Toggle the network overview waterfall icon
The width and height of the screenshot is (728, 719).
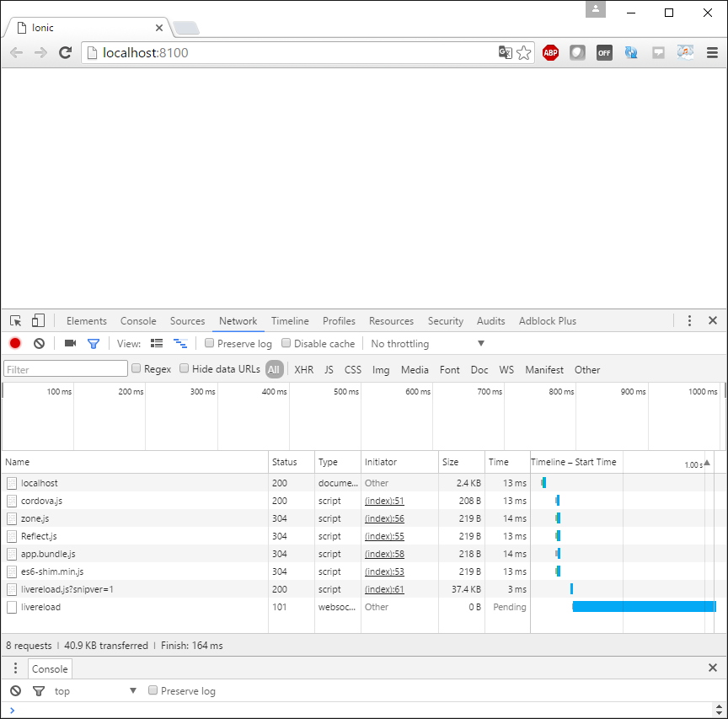point(180,343)
